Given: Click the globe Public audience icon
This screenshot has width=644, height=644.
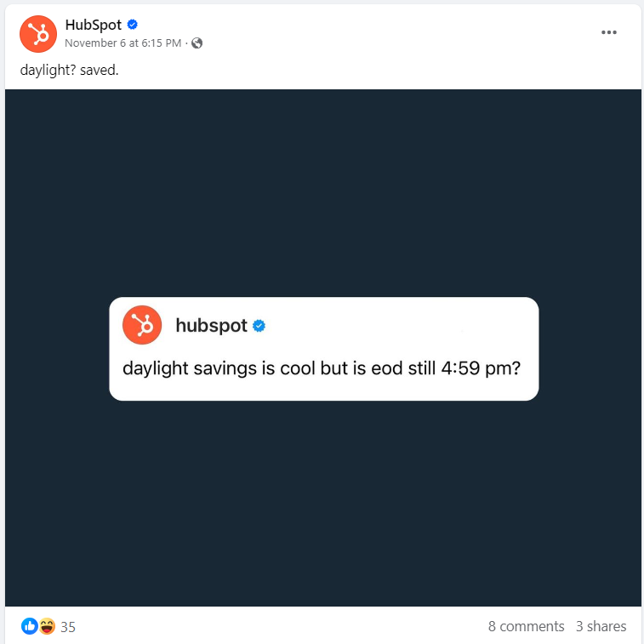Looking at the screenshot, I should (197, 43).
